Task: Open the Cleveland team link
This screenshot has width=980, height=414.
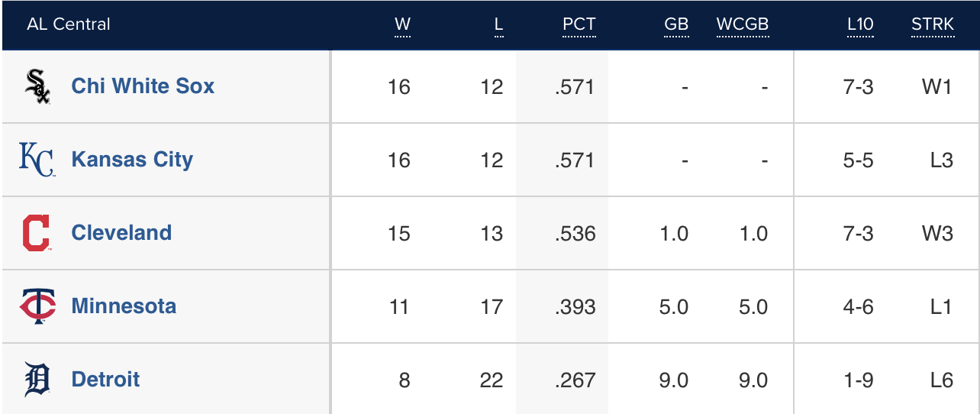Action: (x=121, y=233)
